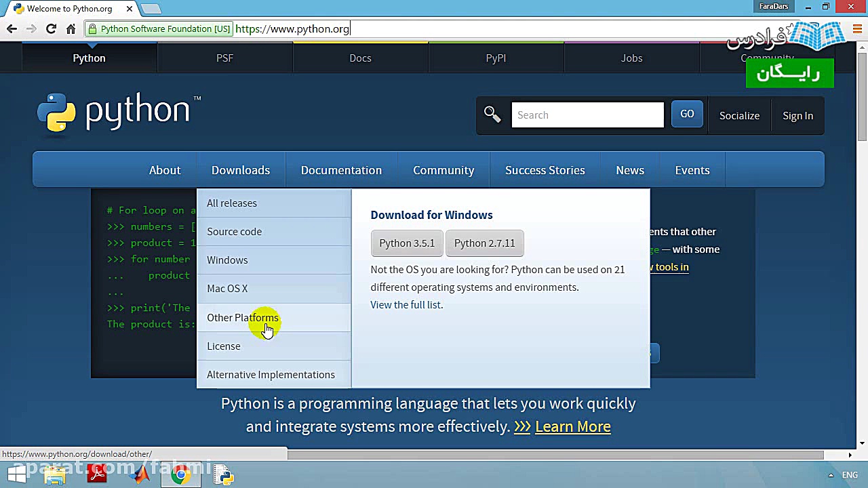Open the Chrome hamburger menu
The width and height of the screenshot is (868, 488).
coord(858,28)
